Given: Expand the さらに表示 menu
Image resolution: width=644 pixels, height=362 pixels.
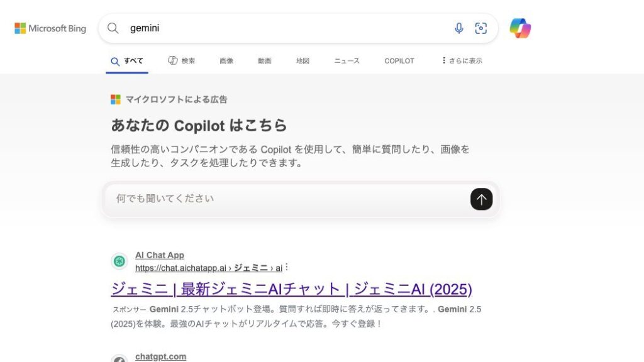Looking at the screenshot, I should tap(462, 61).
